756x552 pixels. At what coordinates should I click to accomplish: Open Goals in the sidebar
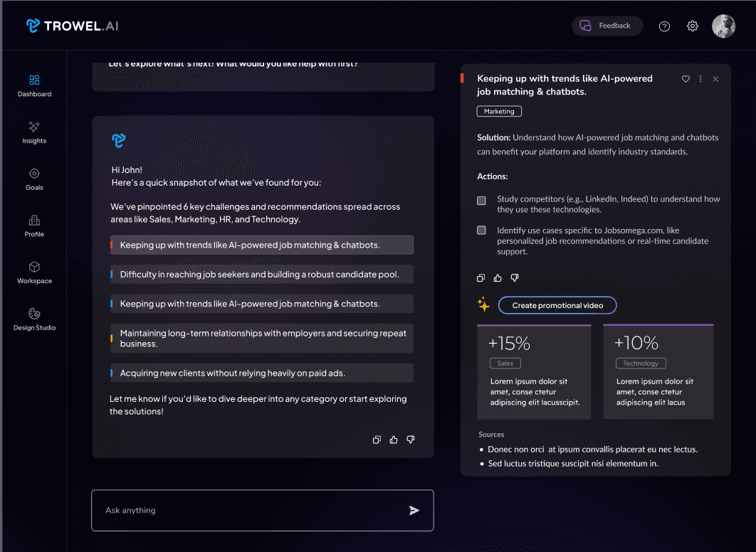coord(34,179)
